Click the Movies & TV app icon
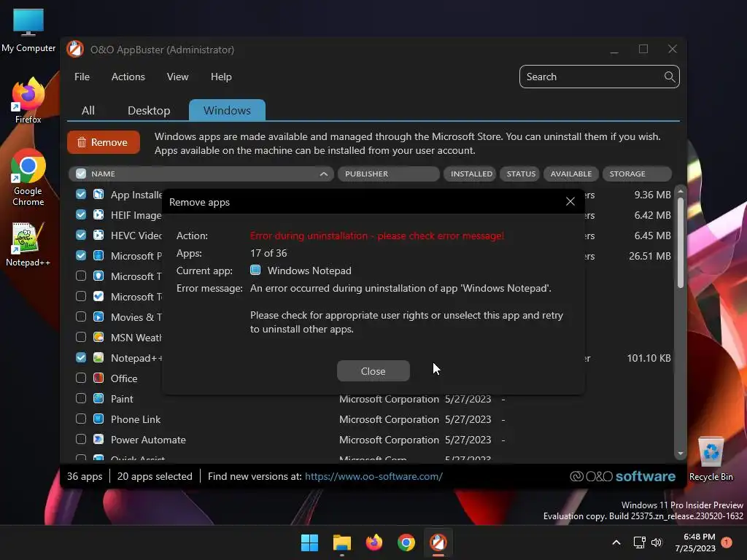 [x=98, y=316]
